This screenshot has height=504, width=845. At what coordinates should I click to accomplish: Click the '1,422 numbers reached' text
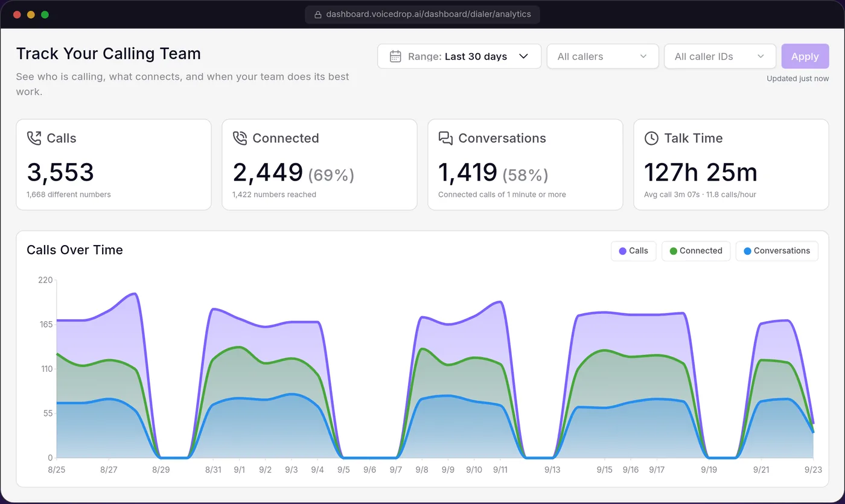[274, 194]
